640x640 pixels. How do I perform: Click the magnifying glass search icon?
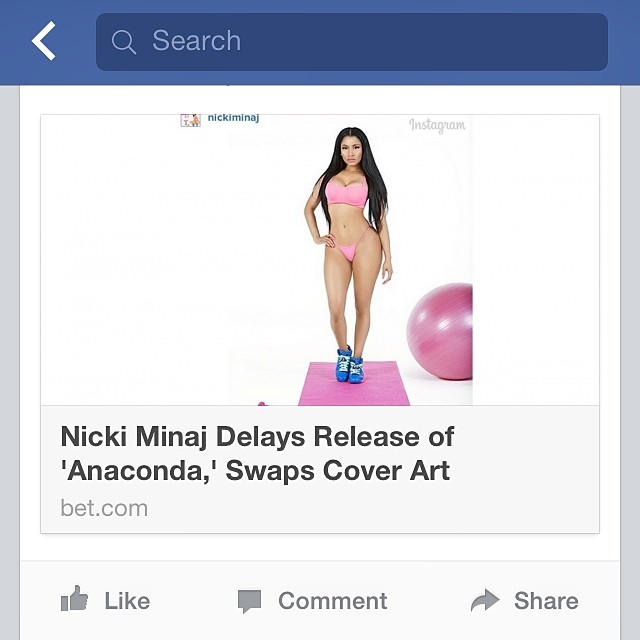(124, 42)
